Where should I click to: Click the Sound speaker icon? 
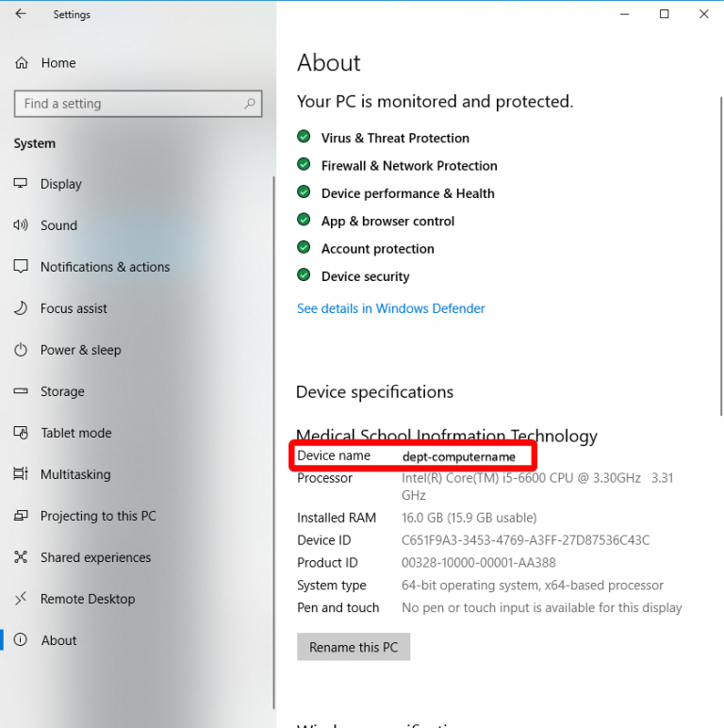point(21,225)
